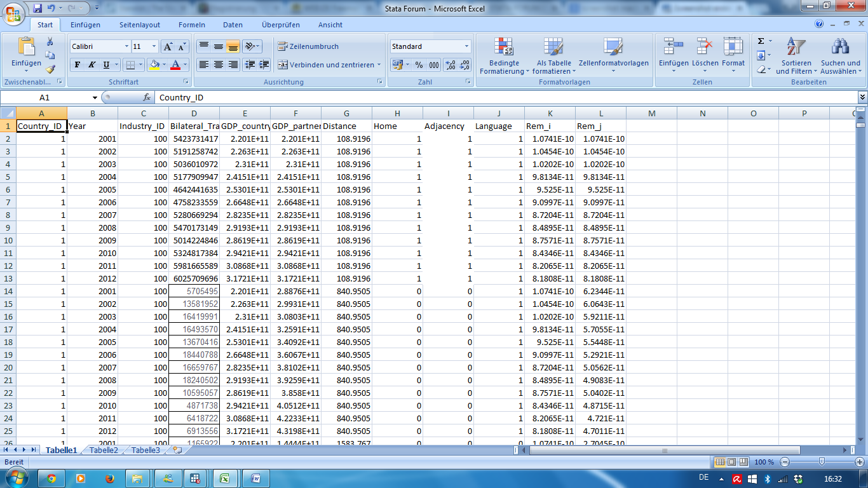
Task: Open the Tabelle2 sheet tab
Action: coord(104,450)
